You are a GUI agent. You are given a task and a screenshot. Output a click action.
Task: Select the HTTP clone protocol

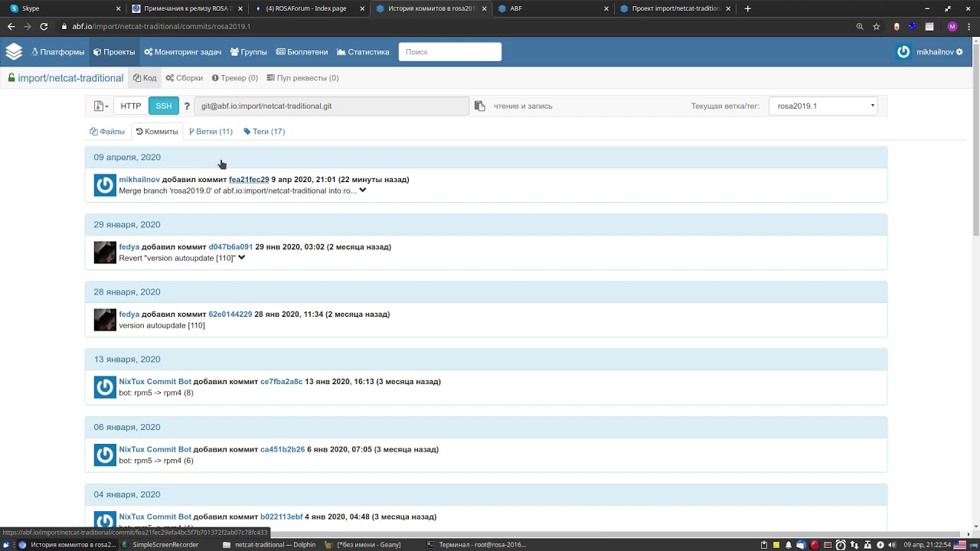[131, 106]
